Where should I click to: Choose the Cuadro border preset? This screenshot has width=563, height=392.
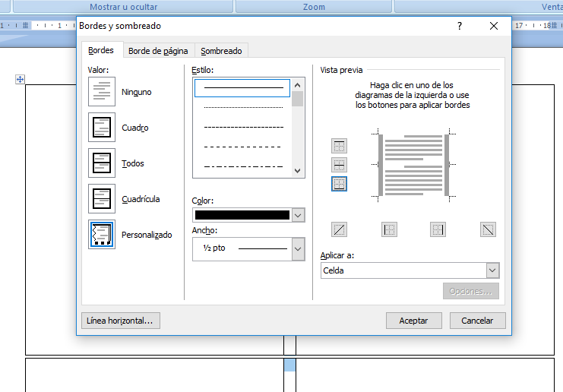(102, 128)
